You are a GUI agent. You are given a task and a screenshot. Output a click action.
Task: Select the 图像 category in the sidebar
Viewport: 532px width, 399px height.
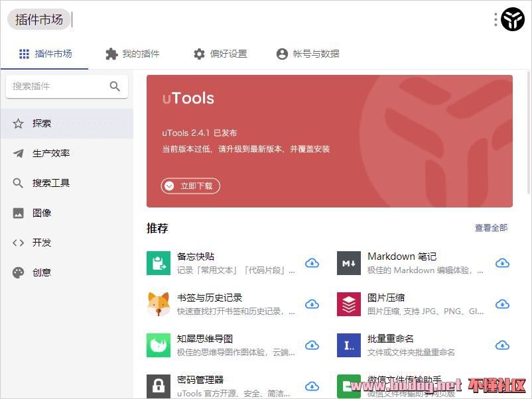coord(67,213)
